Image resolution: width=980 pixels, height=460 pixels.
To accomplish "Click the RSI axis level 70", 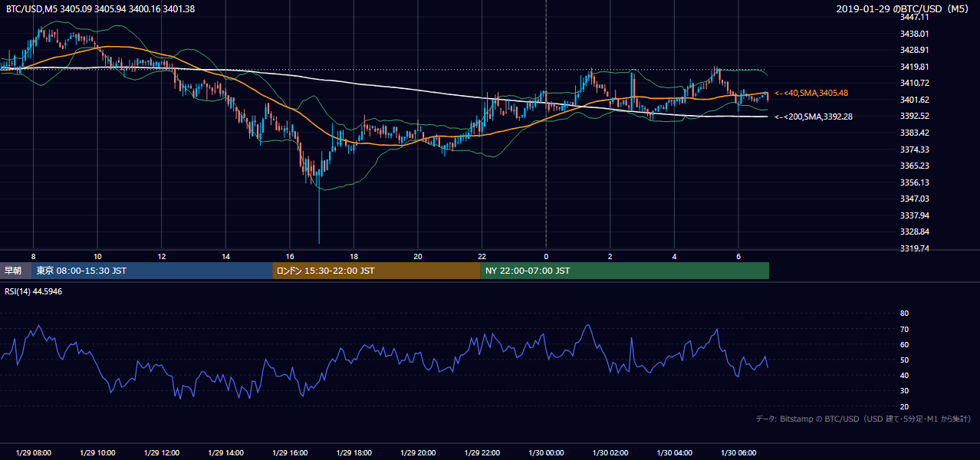I will [904, 329].
